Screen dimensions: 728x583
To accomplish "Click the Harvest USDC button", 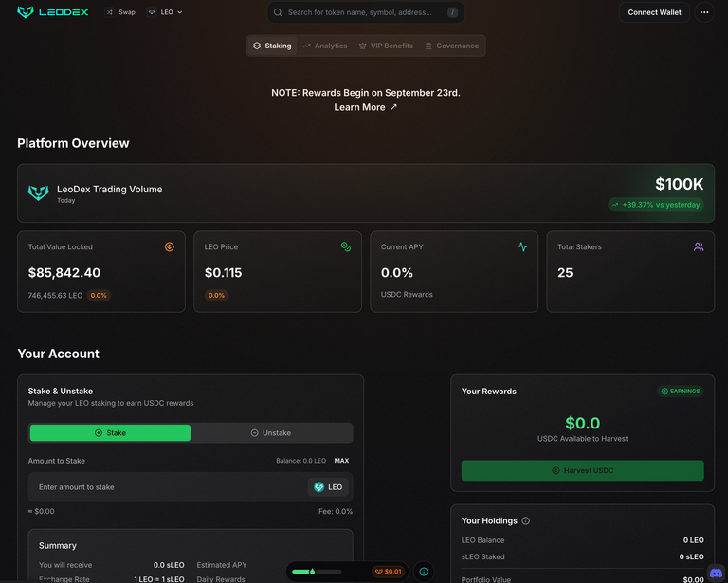I will point(582,470).
